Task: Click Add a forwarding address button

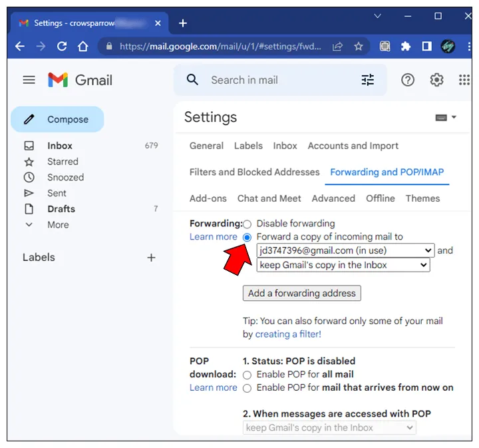Action: coord(302,293)
